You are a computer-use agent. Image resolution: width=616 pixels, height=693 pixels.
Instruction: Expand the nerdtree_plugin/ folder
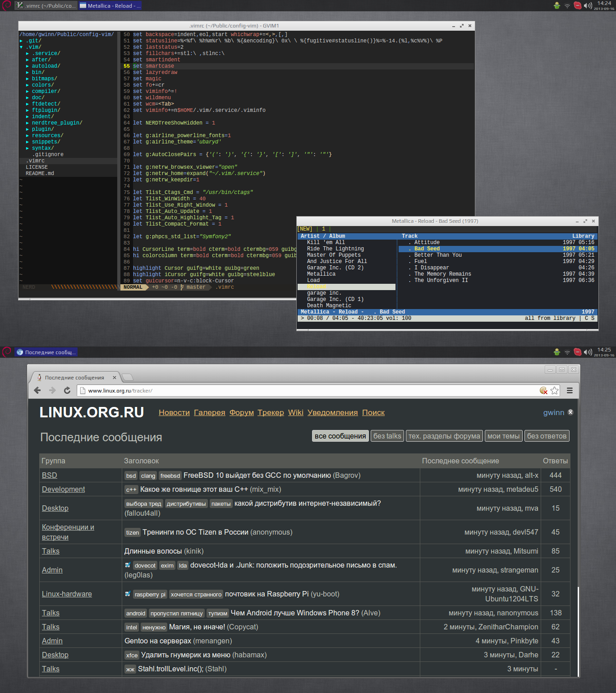point(28,123)
